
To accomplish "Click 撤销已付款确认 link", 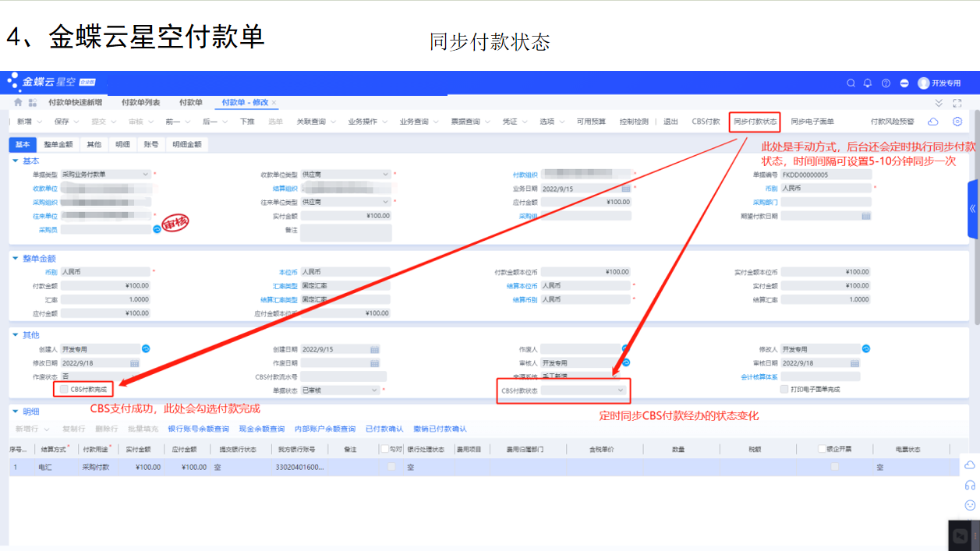I will [440, 429].
